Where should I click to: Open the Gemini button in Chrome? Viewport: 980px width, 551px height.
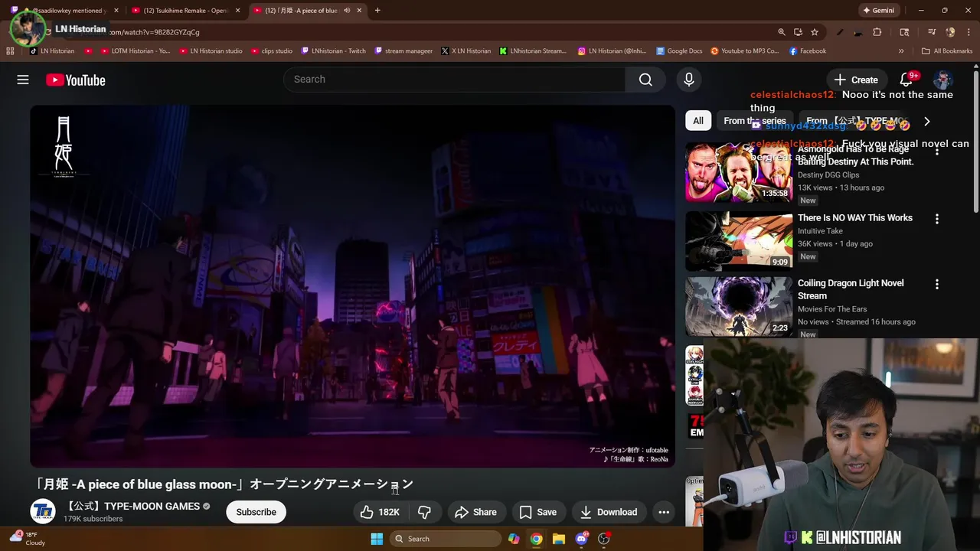pos(878,11)
